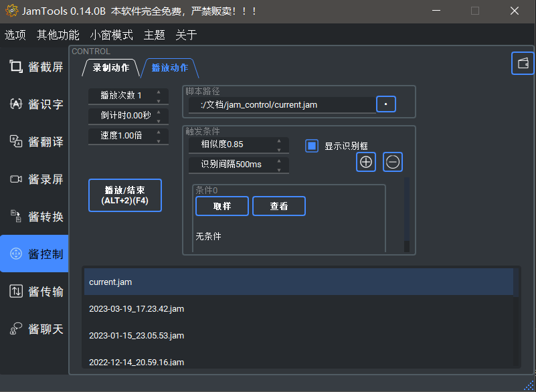Click the 播放/结束 (ALT+2)(F4) button

tap(125, 195)
